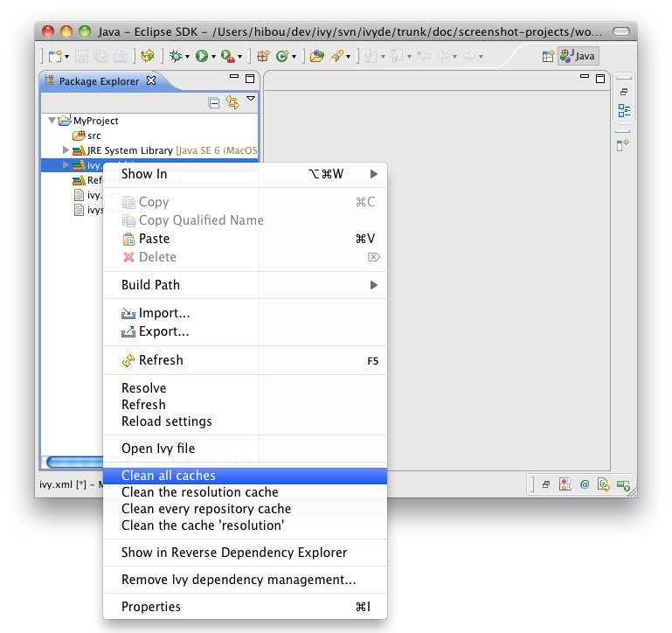Click the New Java Package icon
672x633 pixels.
click(x=263, y=56)
